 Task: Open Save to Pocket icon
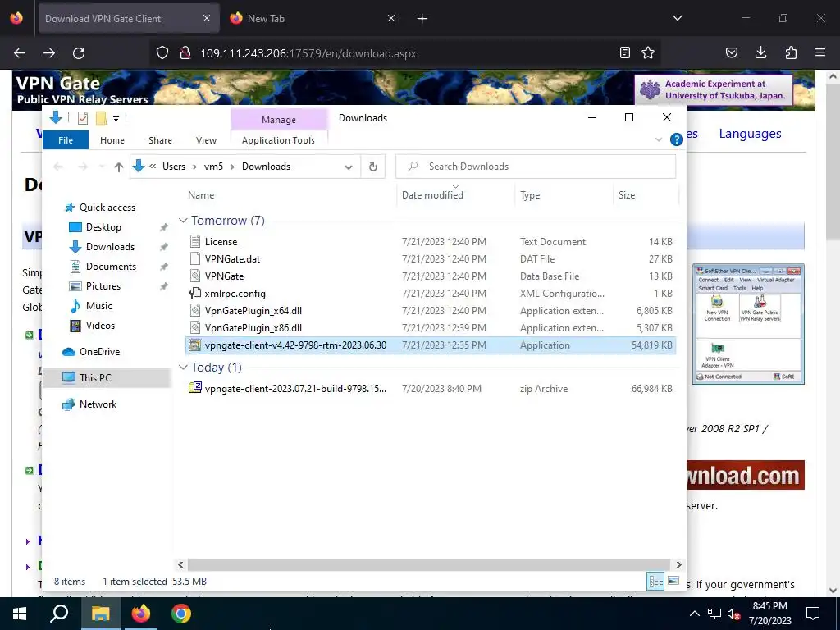731,52
